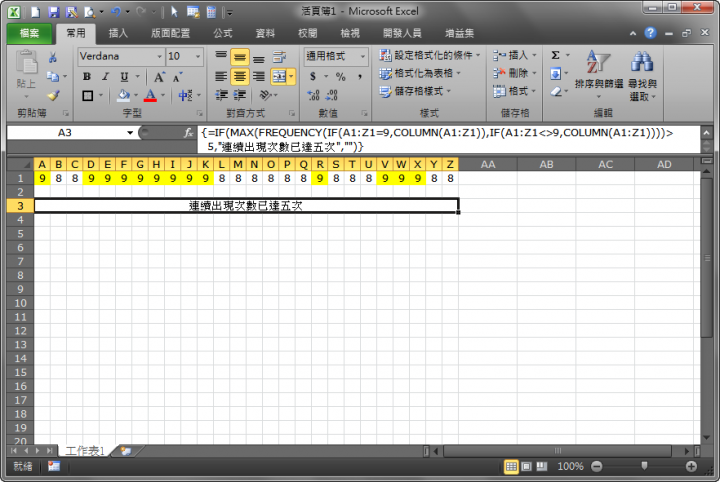Screen dimensions: 720x482
Task: Click the Save icon in quick access toolbar
Action: click(54, 12)
